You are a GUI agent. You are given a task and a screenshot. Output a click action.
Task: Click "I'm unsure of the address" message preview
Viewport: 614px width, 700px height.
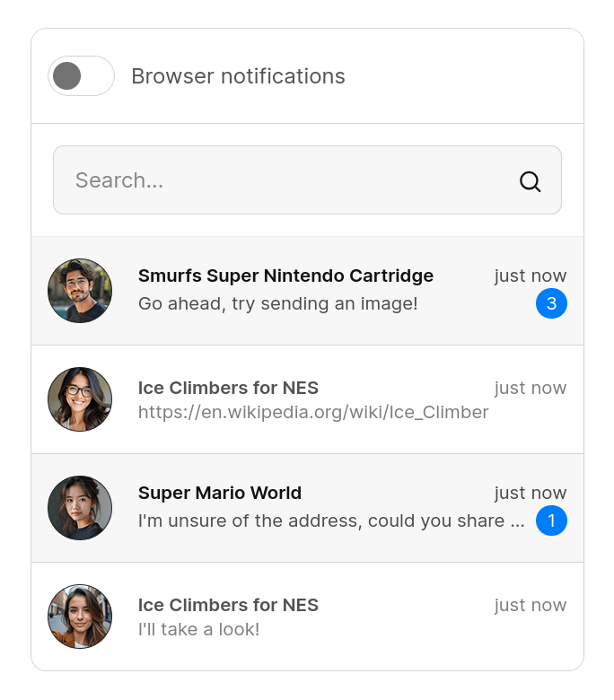tap(331, 521)
